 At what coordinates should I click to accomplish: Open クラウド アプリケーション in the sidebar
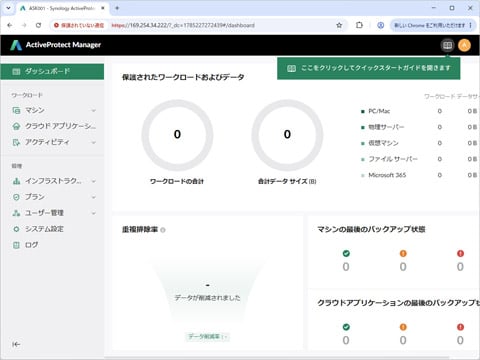coord(52,126)
